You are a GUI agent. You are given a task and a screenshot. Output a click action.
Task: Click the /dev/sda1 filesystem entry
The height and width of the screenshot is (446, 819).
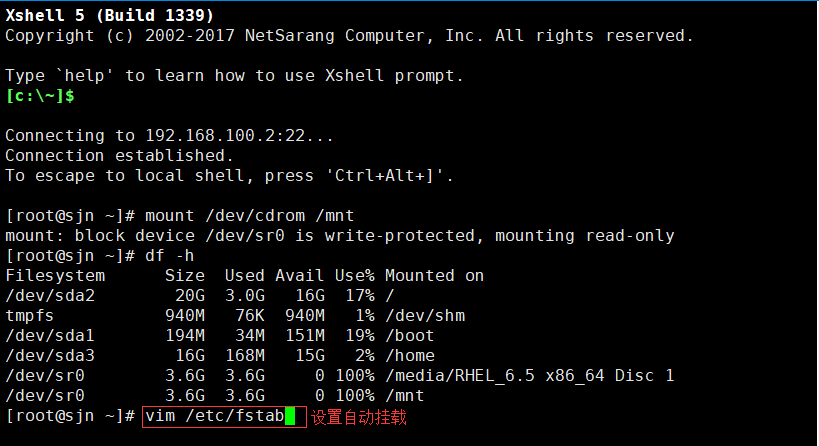tap(50, 336)
